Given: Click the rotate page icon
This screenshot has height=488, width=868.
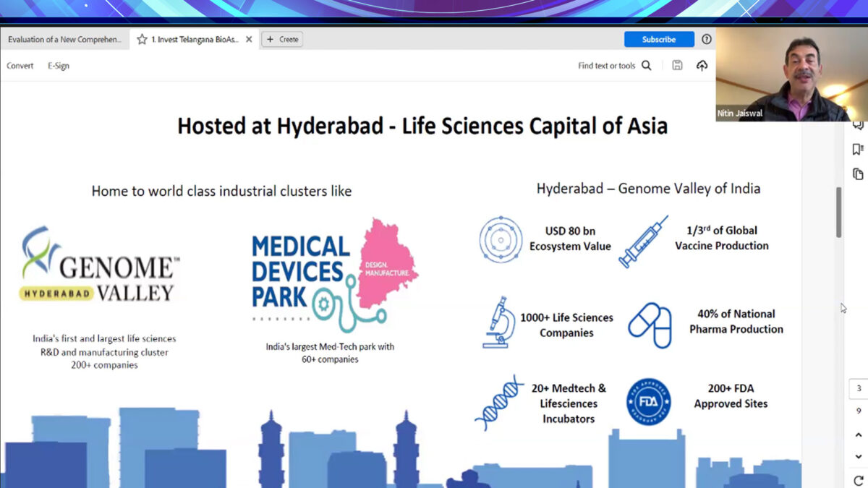Looking at the screenshot, I should click(859, 481).
